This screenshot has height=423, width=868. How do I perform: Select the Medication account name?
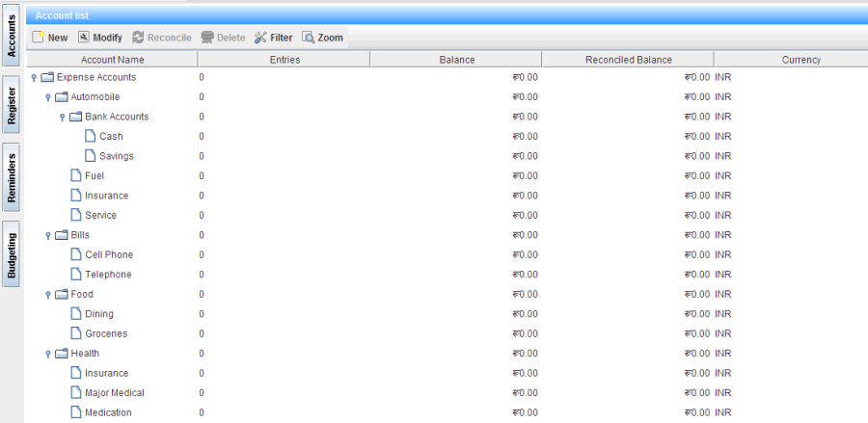(108, 412)
